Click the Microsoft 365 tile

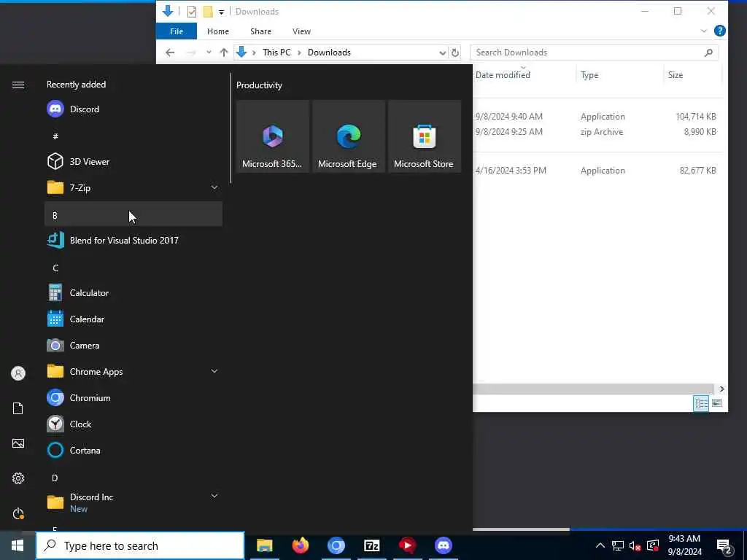click(x=273, y=136)
